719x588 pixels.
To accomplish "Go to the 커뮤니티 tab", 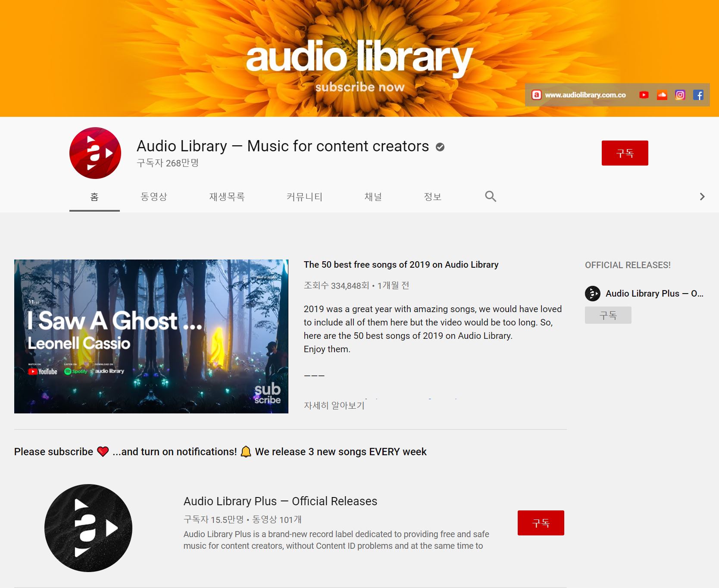I will [x=304, y=197].
